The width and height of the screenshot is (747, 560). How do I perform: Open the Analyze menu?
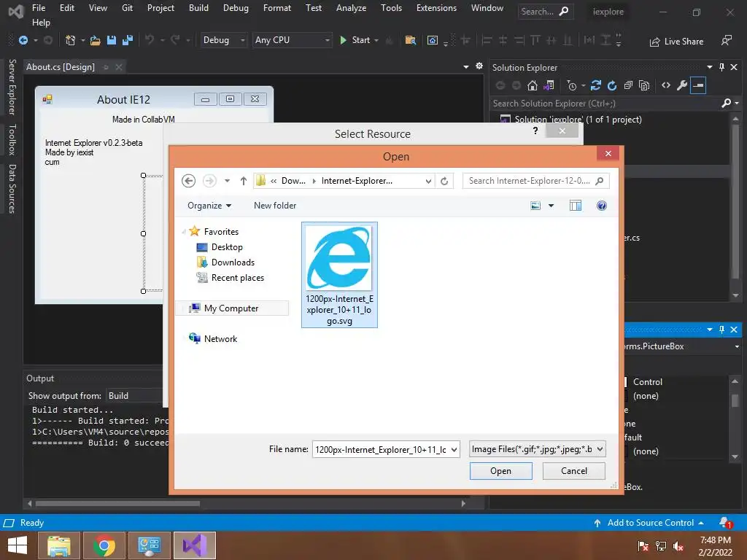351,8
